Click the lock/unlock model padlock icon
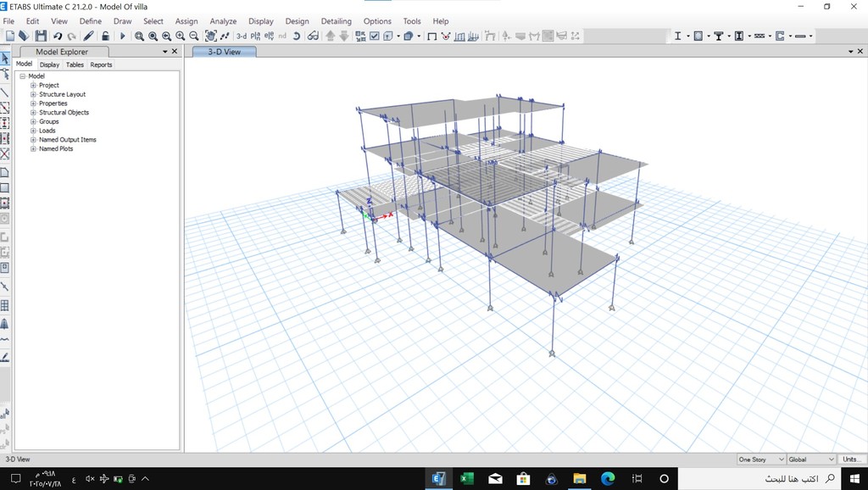This screenshot has width=868, height=490. (105, 36)
